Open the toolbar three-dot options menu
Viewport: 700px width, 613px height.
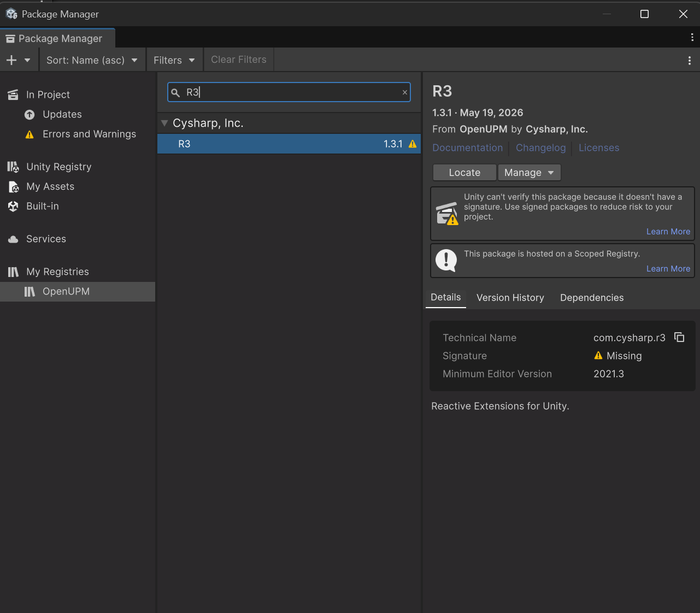[x=690, y=60]
